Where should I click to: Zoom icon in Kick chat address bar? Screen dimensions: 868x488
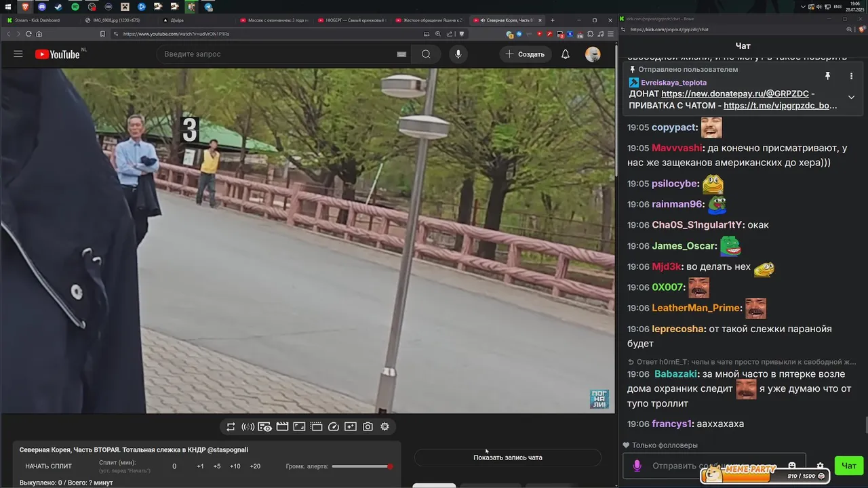(849, 30)
